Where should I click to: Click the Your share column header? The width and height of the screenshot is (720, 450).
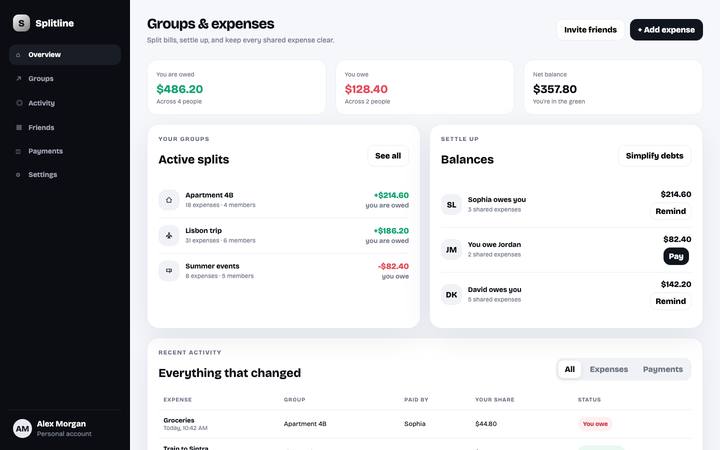pos(495,399)
